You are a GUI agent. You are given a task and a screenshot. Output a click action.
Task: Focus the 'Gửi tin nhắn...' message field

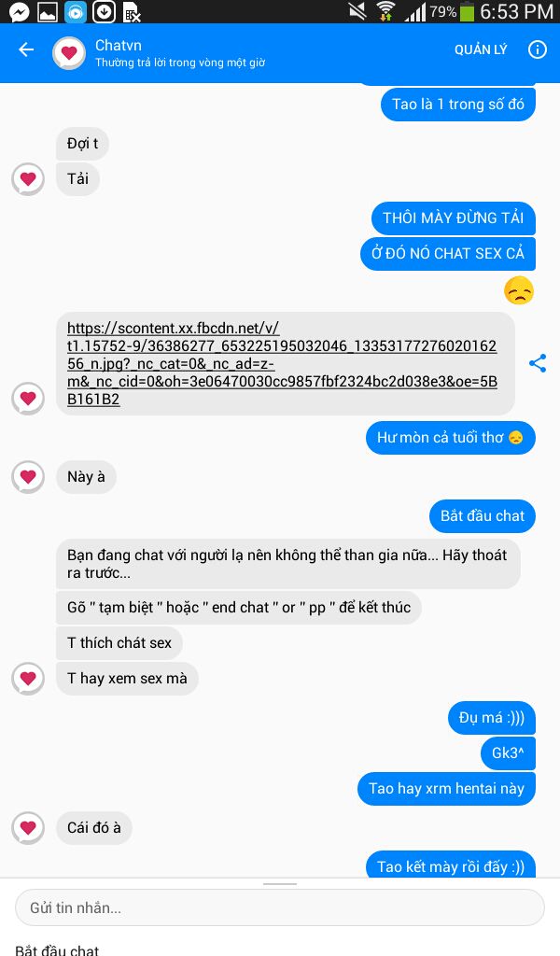280,907
